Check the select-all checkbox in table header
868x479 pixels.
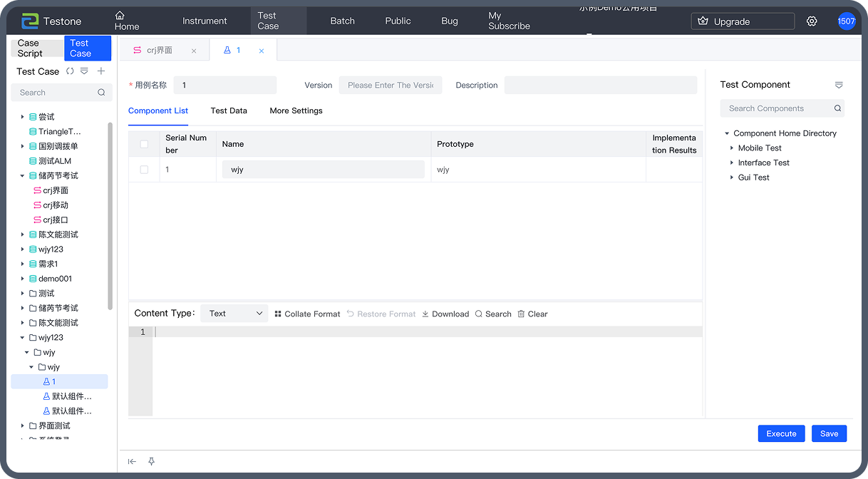(144, 144)
